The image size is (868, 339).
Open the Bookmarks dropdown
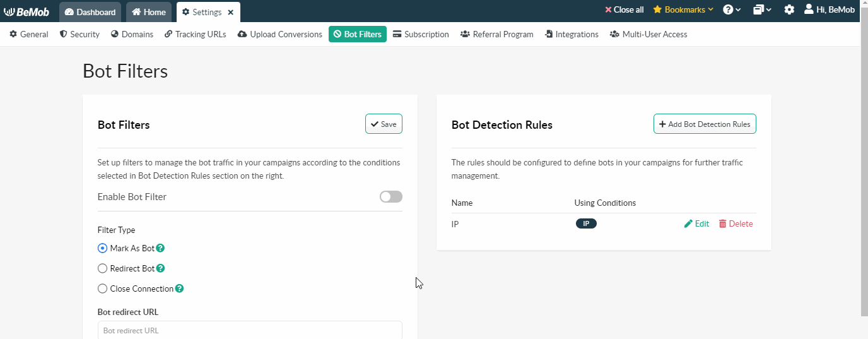click(x=683, y=10)
